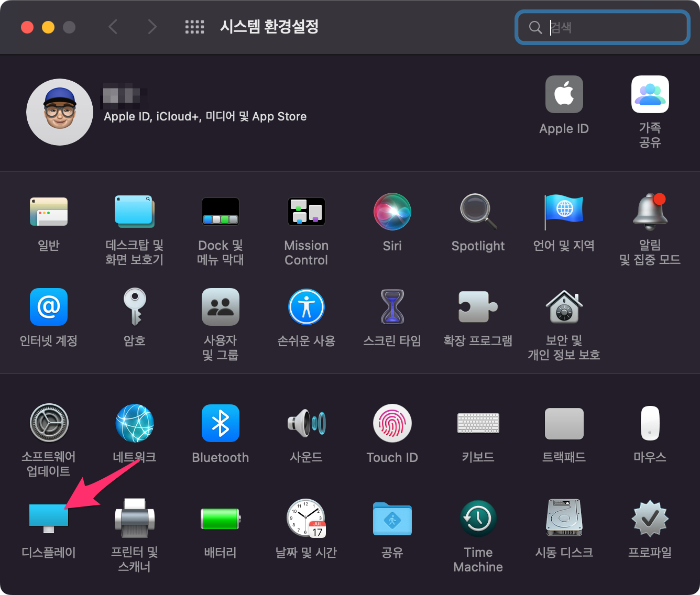The height and width of the screenshot is (595, 700).
Task: Open 배터리 battery preferences
Action: [221, 518]
